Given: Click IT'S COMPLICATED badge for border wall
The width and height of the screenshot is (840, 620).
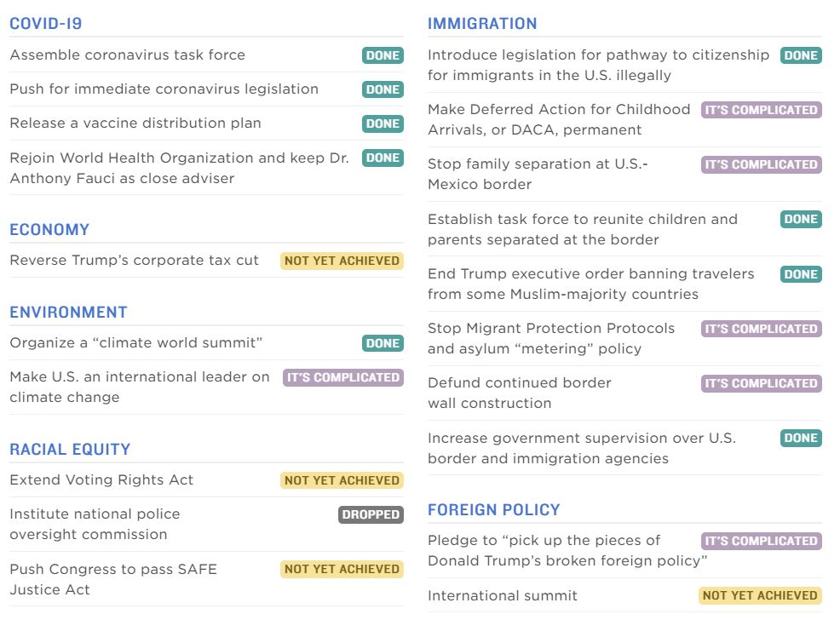Looking at the screenshot, I should tap(761, 383).
